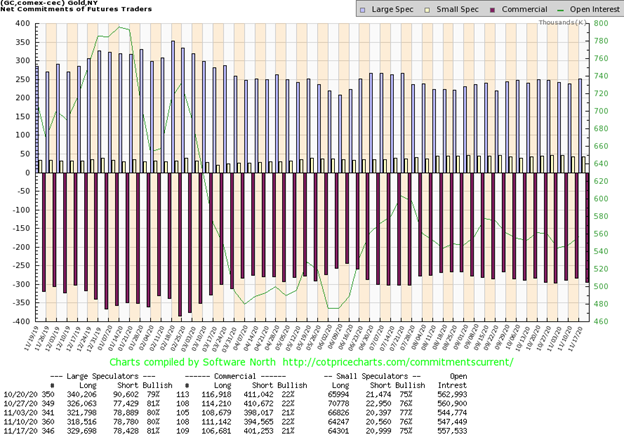This screenshot has width=624, height=435.
Task: Click the '-- Small Speculators --' table header
Action: (x=372, y=376)
